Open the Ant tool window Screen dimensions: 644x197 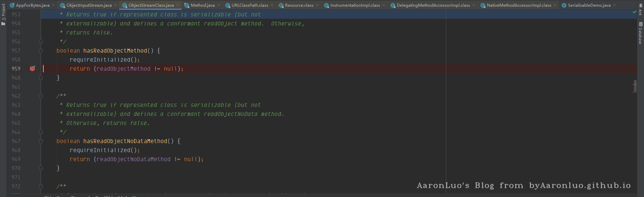coord(640,9)
